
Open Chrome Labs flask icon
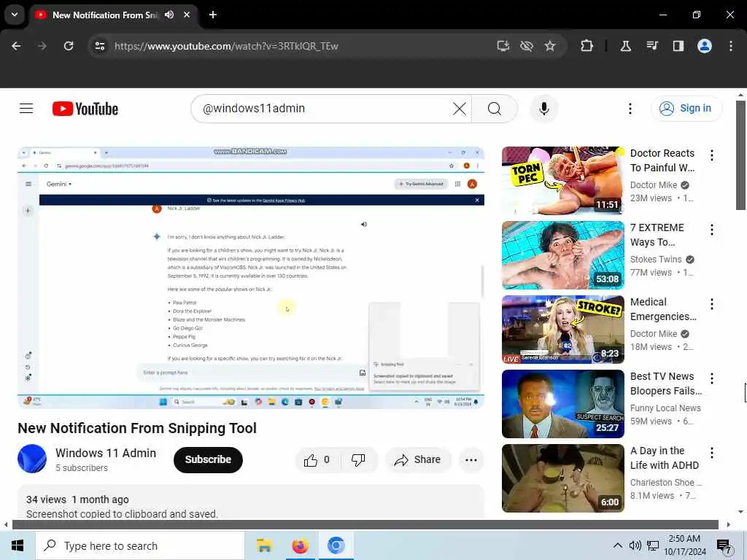[x=625, y=46]
